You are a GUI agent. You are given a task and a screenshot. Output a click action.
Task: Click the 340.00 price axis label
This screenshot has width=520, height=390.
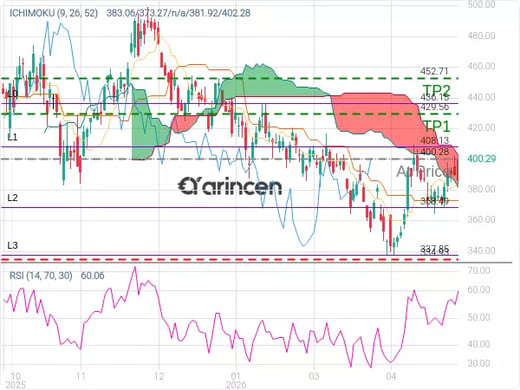(x=481, y=250)
